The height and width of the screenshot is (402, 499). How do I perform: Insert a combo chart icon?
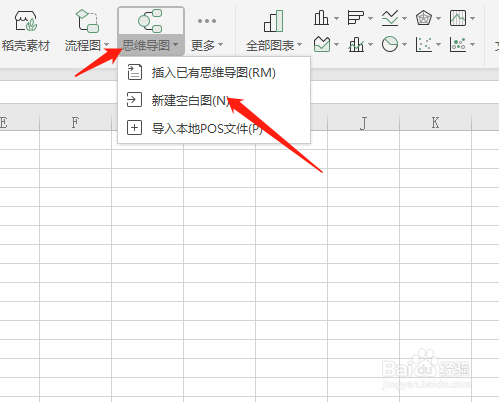coord(356,44)
